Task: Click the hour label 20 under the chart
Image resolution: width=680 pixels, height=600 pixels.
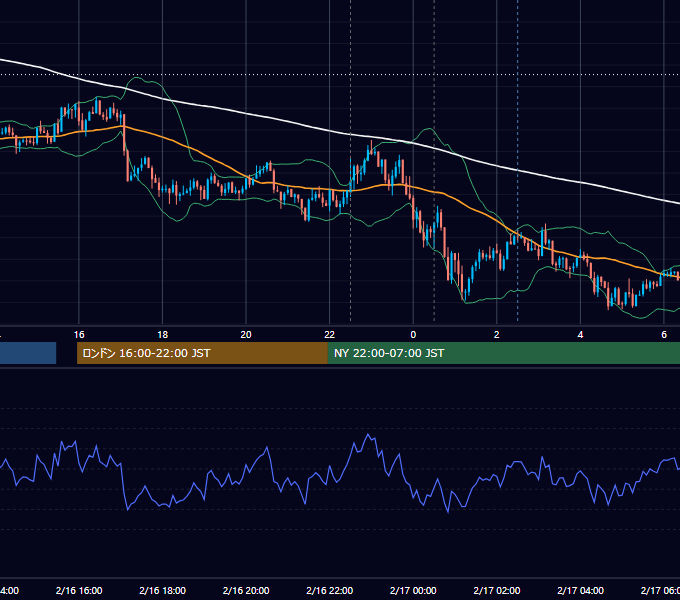Action: 246,335
